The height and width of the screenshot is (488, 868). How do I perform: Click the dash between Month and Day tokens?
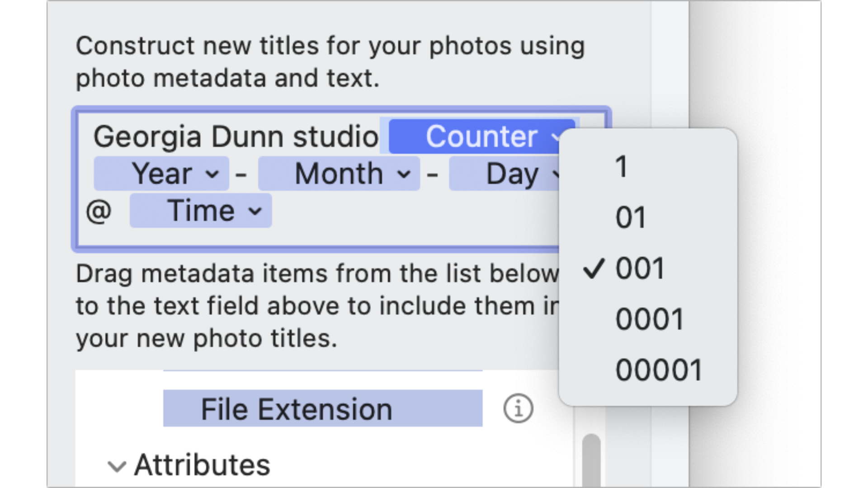[x=433, y=174]
